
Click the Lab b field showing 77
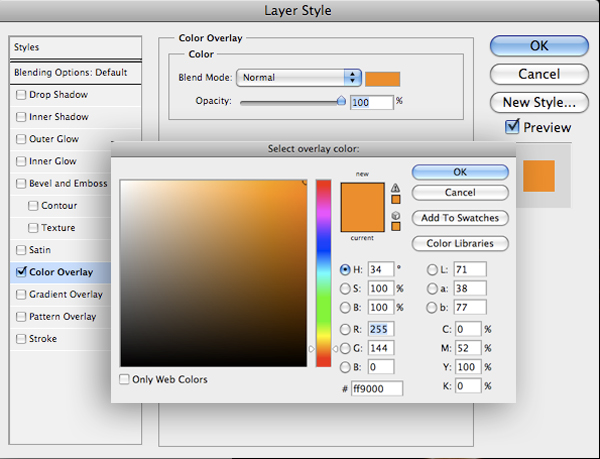(x=470, y=307)
